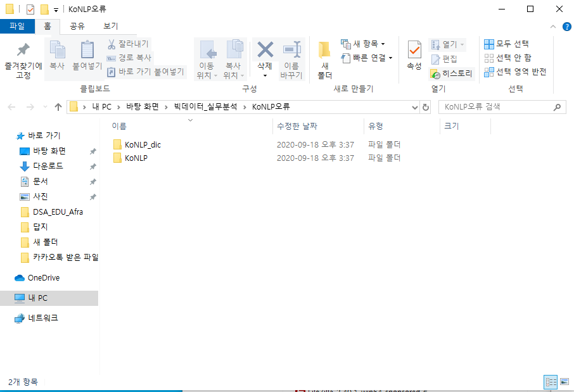Open 이동 위치 move to dropdown
Screen dimensions: 574x392
point(207,60)
